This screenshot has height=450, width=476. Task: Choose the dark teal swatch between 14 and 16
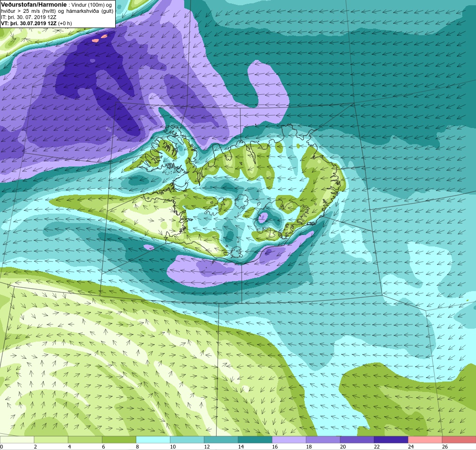255,440
